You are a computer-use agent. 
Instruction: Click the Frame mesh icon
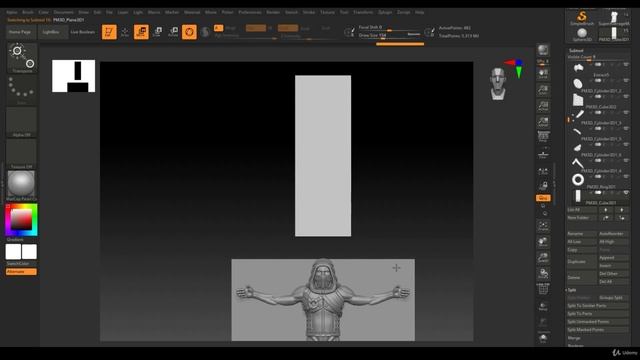pos(543,226)
